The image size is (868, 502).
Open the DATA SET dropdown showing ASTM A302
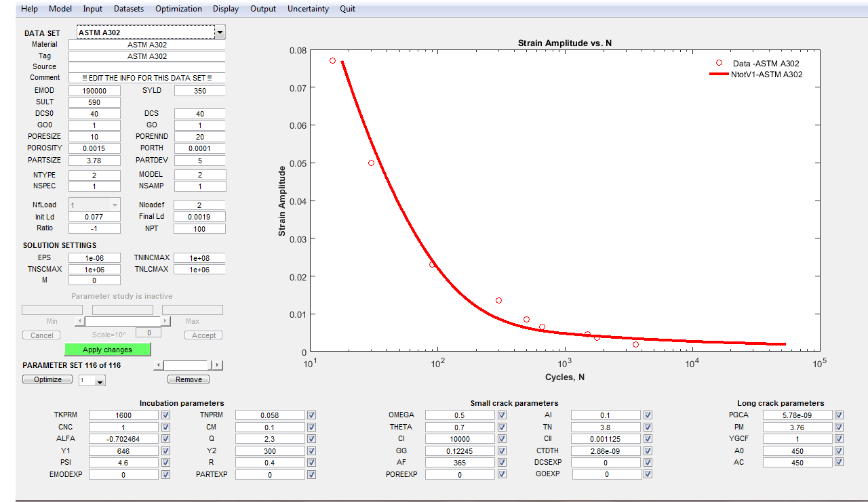(219, 33)
